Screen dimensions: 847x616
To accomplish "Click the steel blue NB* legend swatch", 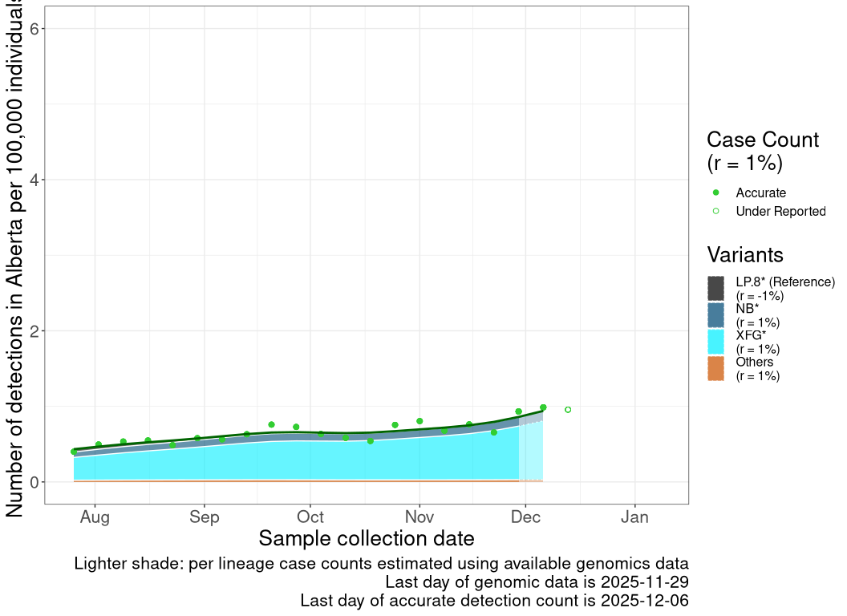I will (716, 315).
